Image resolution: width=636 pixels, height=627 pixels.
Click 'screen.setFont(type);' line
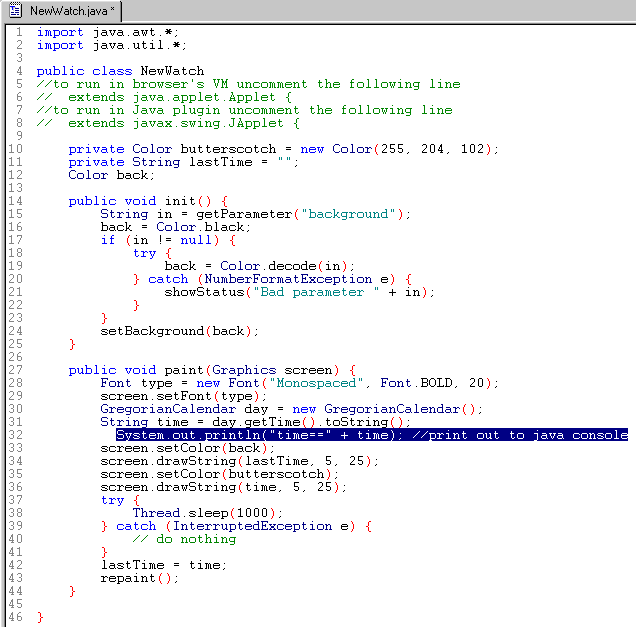[183, 396]
